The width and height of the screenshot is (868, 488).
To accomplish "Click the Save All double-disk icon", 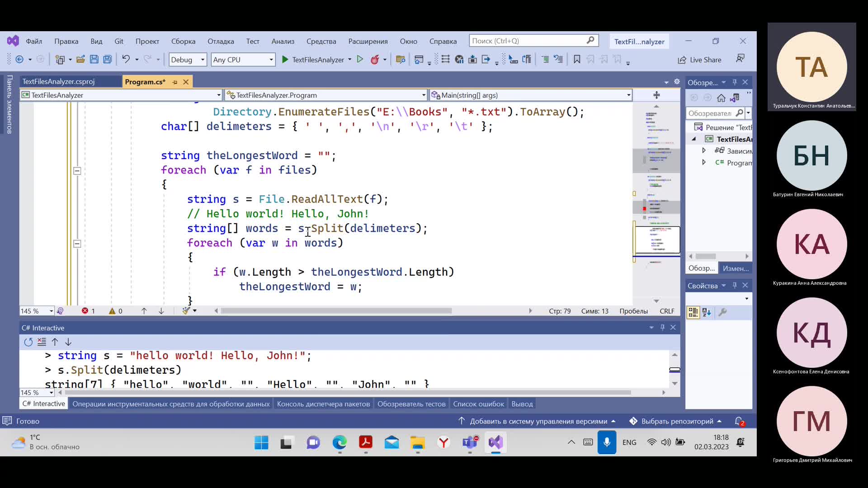I will pos(108,59).
